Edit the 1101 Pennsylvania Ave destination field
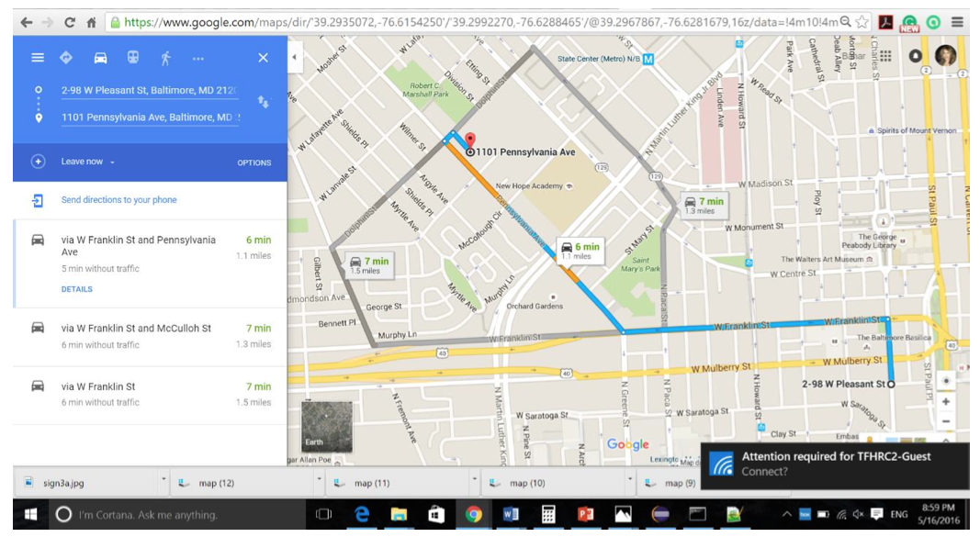980x537 pixels. tap(150, 117)
